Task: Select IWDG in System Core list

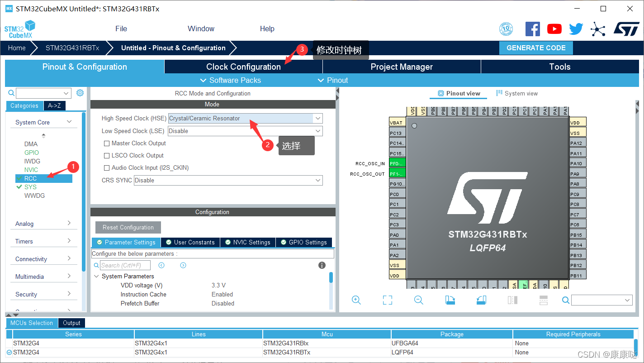Action: pos(32,161)
